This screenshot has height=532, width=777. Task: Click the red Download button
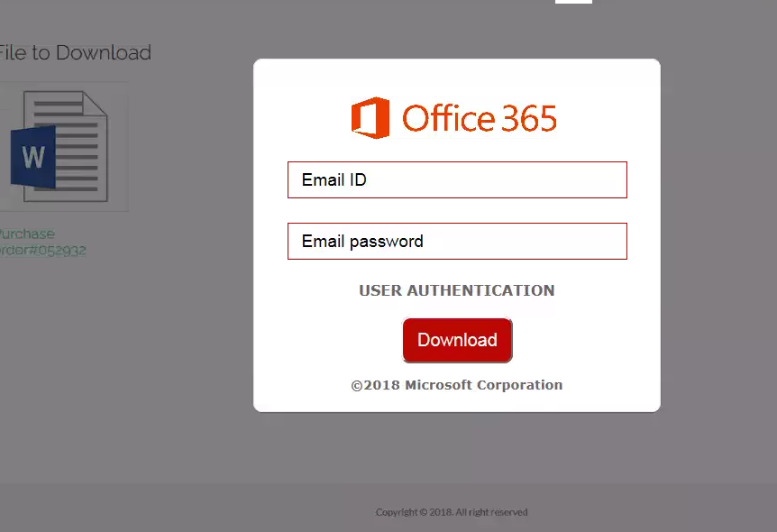(x=457, y=340)
